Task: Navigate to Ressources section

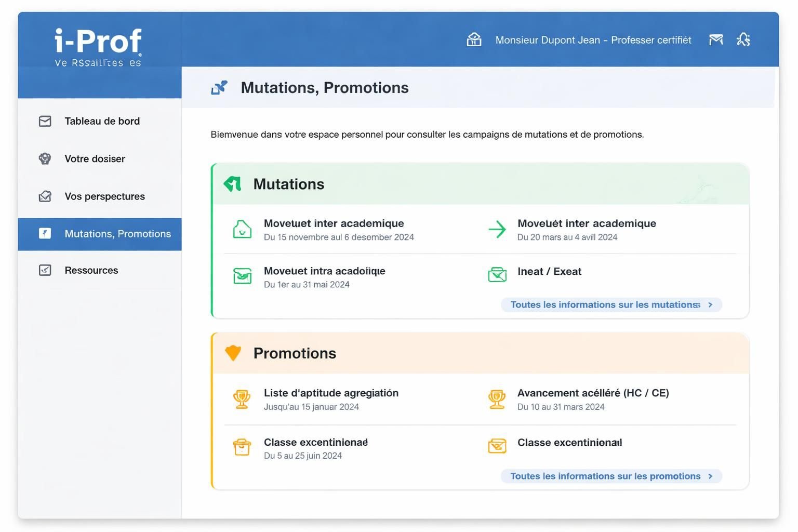Action: [x=91, y=270]
